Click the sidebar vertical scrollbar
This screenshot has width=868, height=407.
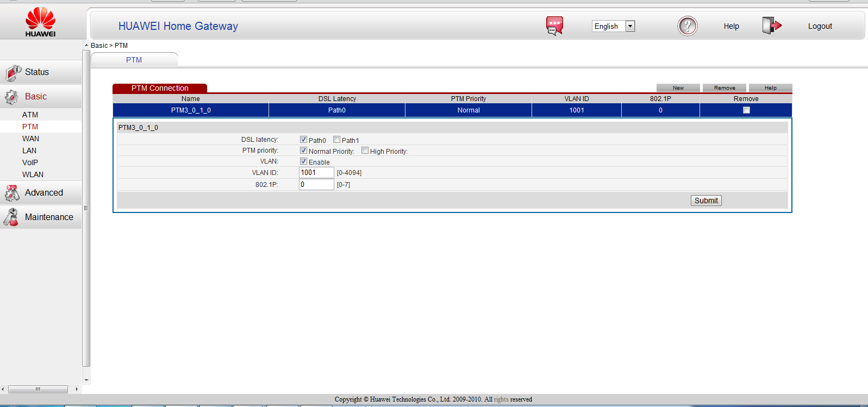pyautogui.click(x=86, y=209)
